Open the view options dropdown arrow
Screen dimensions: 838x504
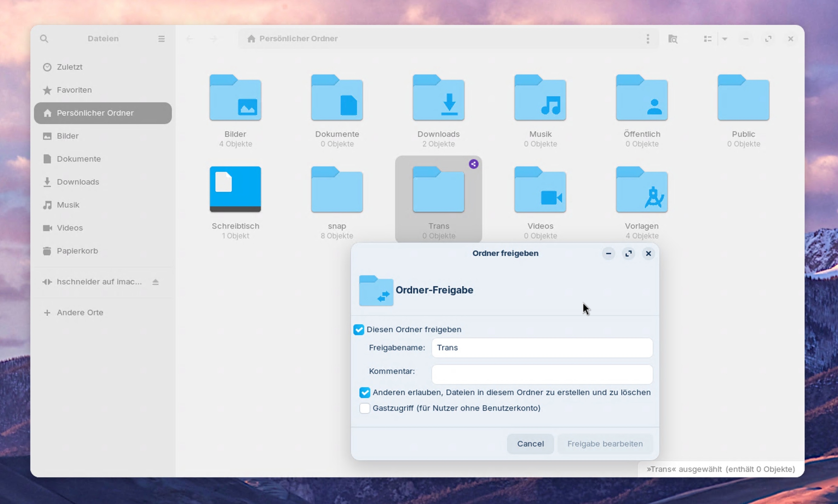(x=725, y=39)
